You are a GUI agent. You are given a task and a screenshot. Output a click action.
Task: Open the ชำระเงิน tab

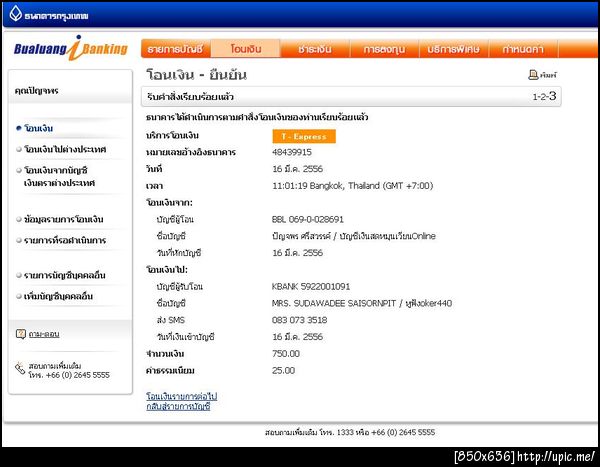[x=315, y=49]
